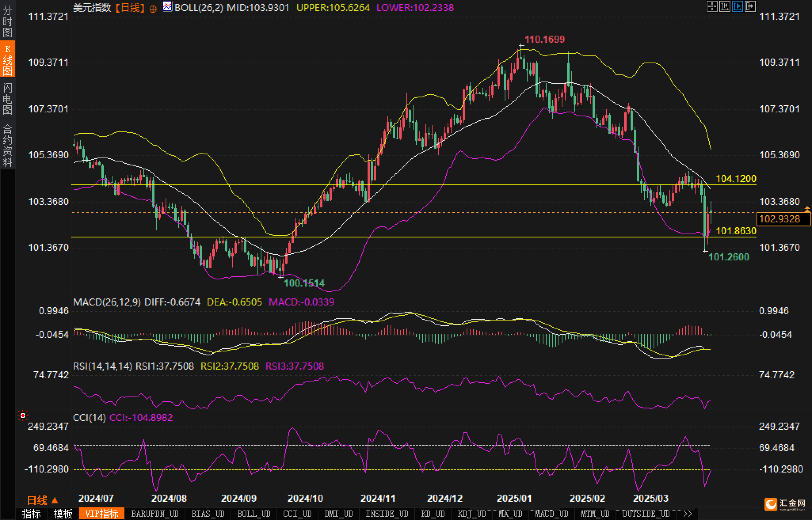Select CCI_UD indicator
The width and height of the screenshot is (812, 520).
[x=297, y=514]
